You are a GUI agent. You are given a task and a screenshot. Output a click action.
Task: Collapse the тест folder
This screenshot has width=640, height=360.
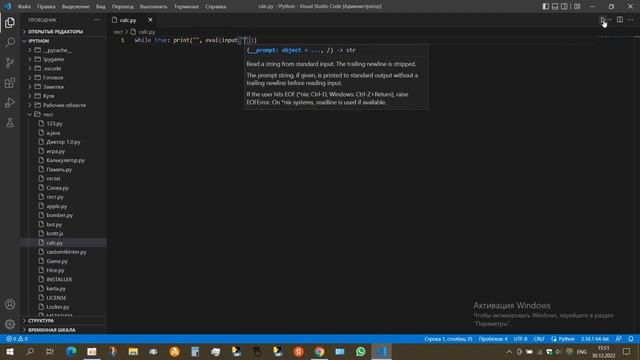tap(63, 114)
